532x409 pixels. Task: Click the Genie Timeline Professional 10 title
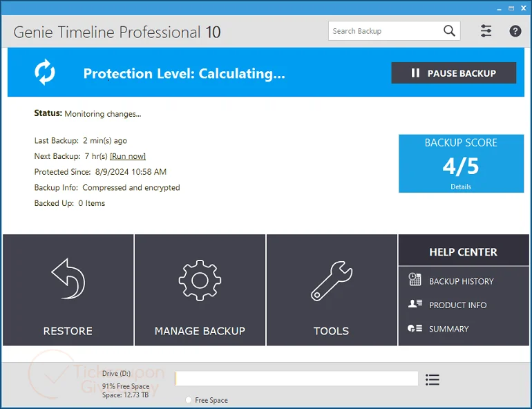pyautogui.click(x=117, y=32)
